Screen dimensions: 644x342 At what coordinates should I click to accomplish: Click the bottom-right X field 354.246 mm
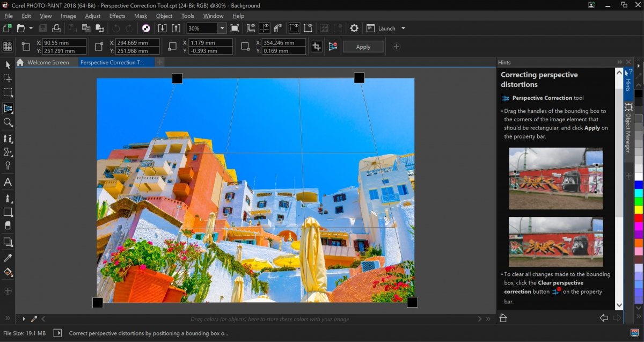(x=284, y=42)
